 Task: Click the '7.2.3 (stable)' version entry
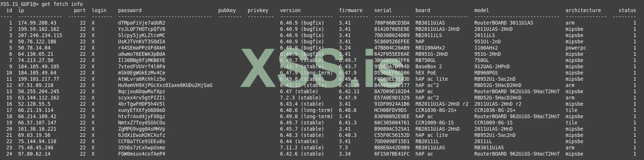[300, 98]
